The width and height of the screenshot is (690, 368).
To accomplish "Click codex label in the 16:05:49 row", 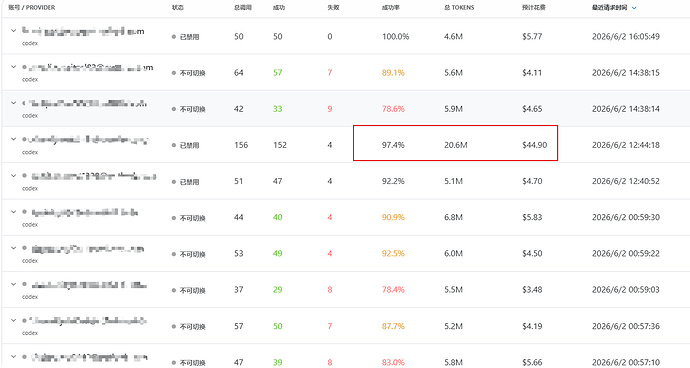I will coord(30,44).
